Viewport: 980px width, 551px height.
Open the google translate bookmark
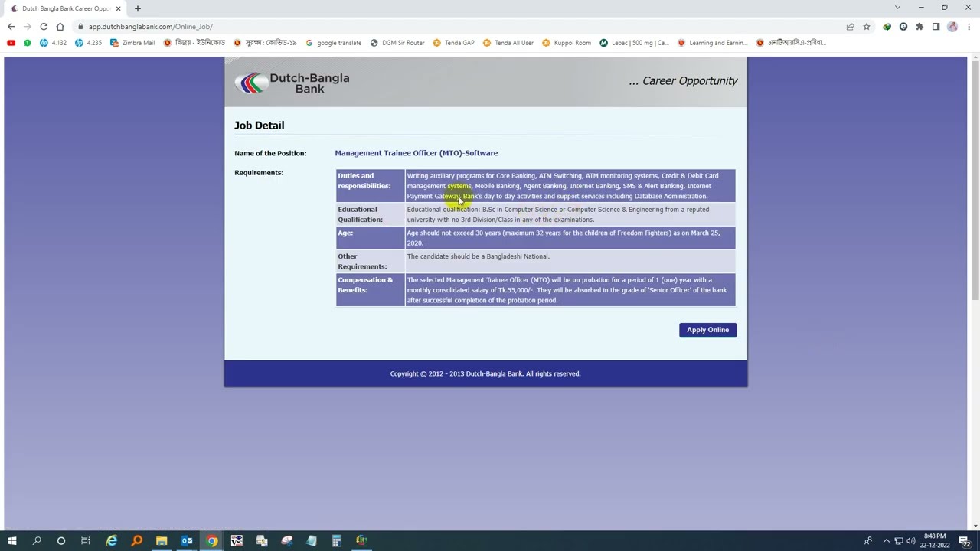coord(334,43)
